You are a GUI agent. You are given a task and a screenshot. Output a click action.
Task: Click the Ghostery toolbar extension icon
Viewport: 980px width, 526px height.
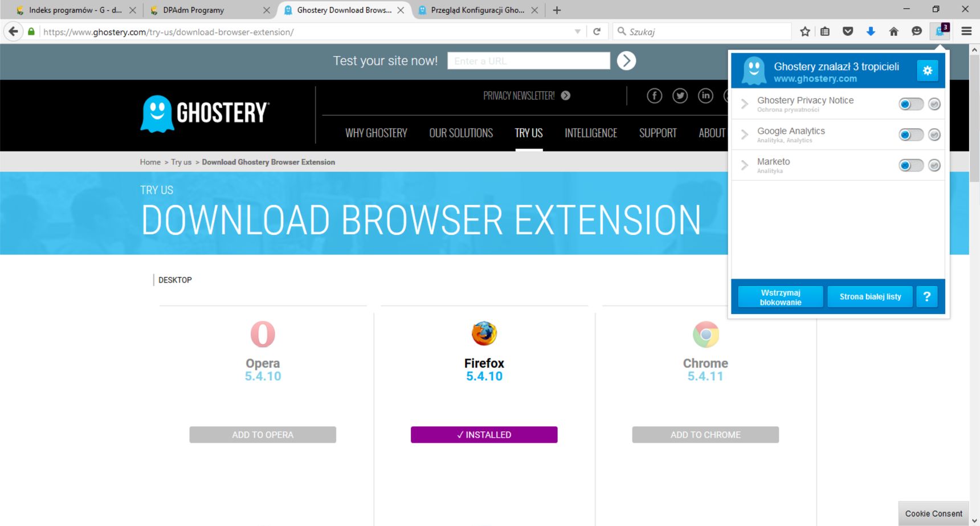click(940, 31)
